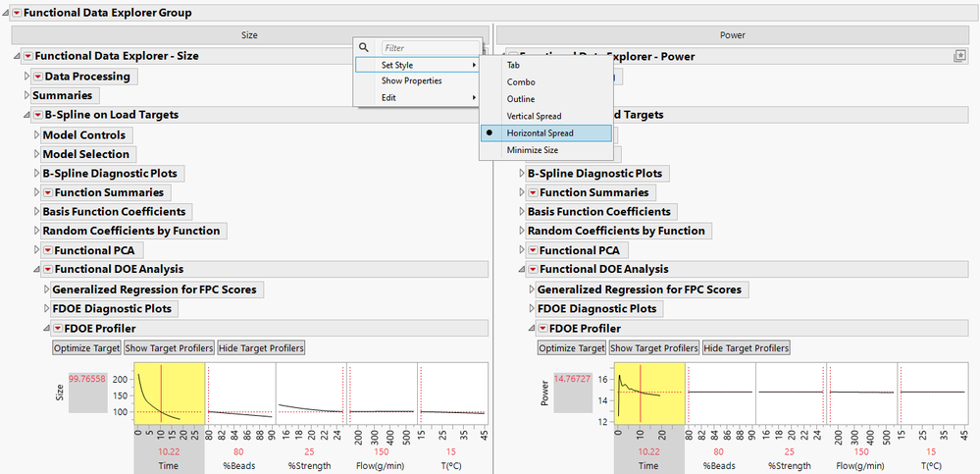This screenshot has width=980, height=474.
Task: Open Functional PCA red triangle menu in Size panel
Action: click(x=47, y=250)
